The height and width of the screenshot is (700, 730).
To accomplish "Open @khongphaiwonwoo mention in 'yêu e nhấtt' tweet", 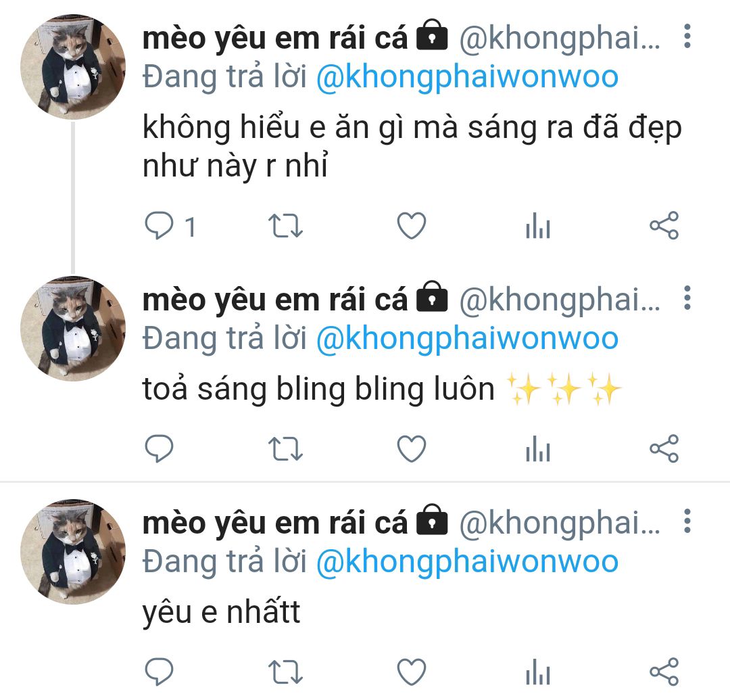I will click(468, 562).
